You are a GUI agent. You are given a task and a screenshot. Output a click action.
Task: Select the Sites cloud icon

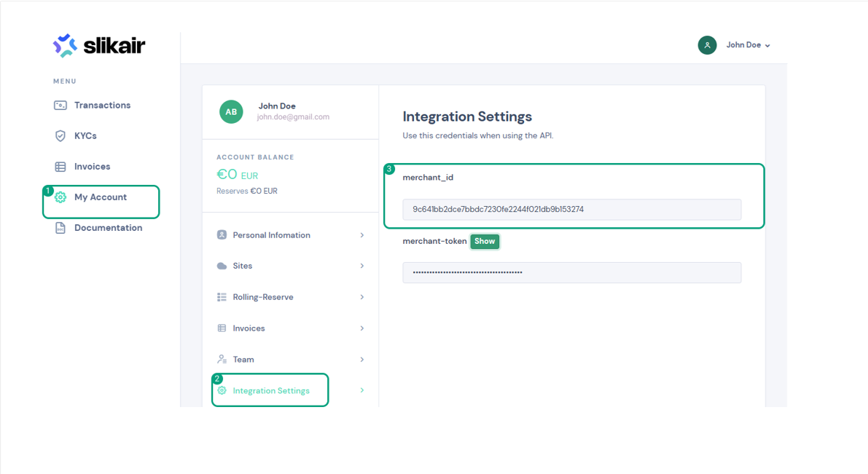[x=223, y=266]
